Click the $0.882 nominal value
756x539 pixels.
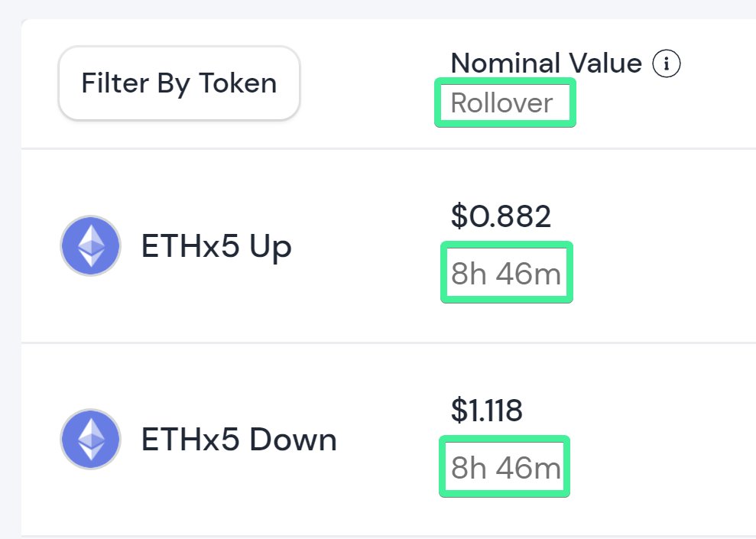(x=501, y=216)
